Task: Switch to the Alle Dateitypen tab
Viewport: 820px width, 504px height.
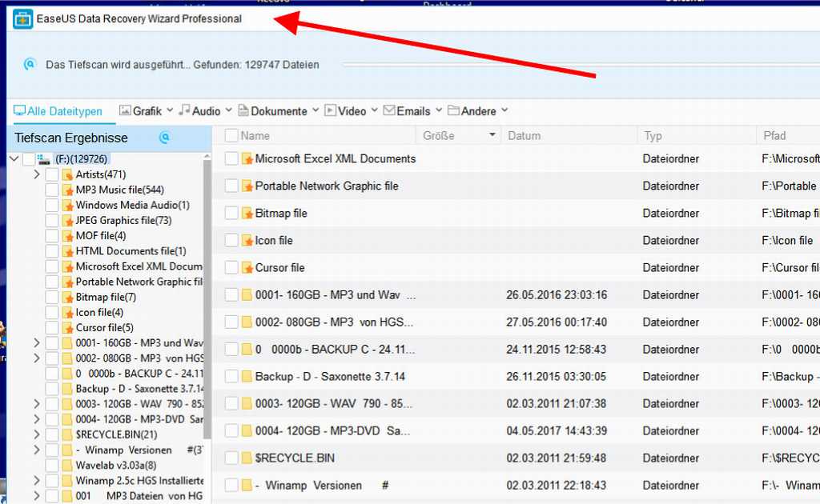Action: pos(58,111)
